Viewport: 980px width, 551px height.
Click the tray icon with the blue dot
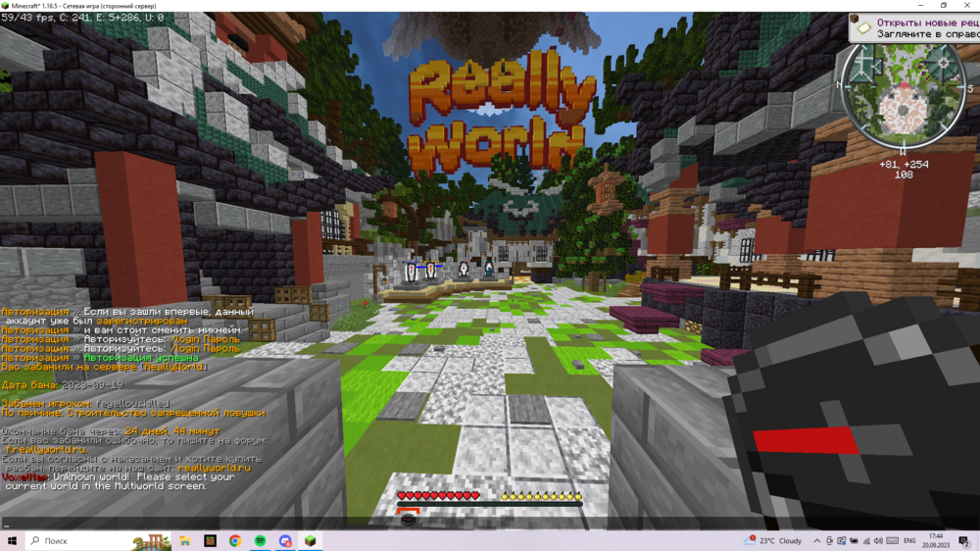pyautogui.click(x=841, y=541)
